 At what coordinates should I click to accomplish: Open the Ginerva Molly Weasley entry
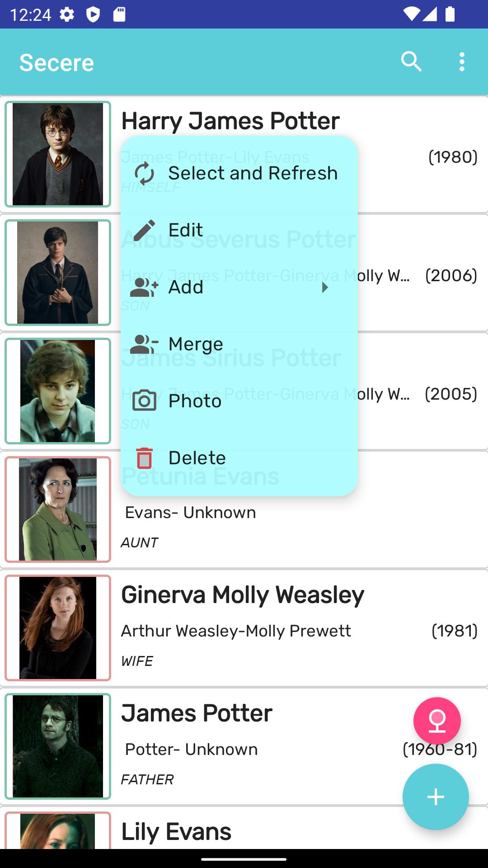(271, 628)
